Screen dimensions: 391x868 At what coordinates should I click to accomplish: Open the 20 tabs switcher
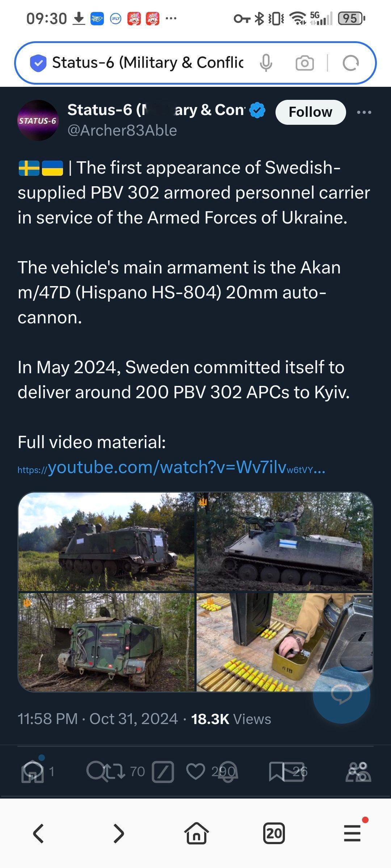point(274,833)
